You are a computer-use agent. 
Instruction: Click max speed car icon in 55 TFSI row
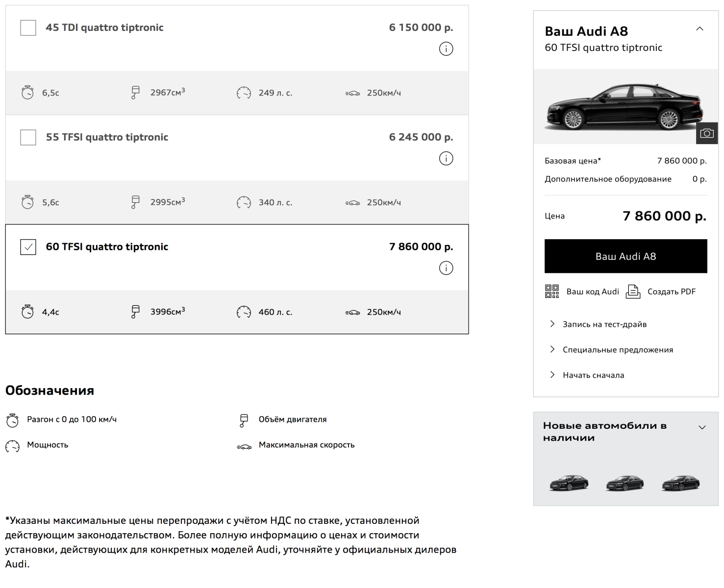(x=352, y=203)
